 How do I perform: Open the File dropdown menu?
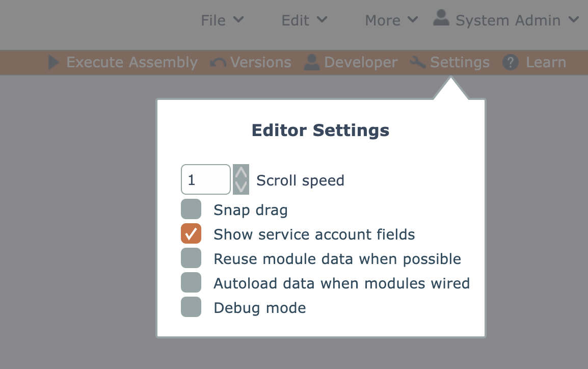coord(222,20)
